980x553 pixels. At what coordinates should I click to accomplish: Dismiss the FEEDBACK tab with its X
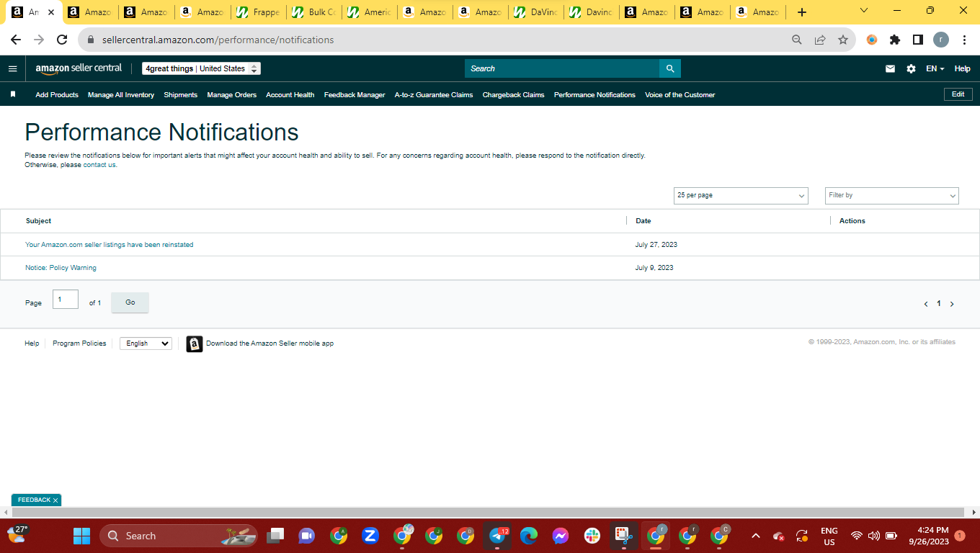coord(55,500)
